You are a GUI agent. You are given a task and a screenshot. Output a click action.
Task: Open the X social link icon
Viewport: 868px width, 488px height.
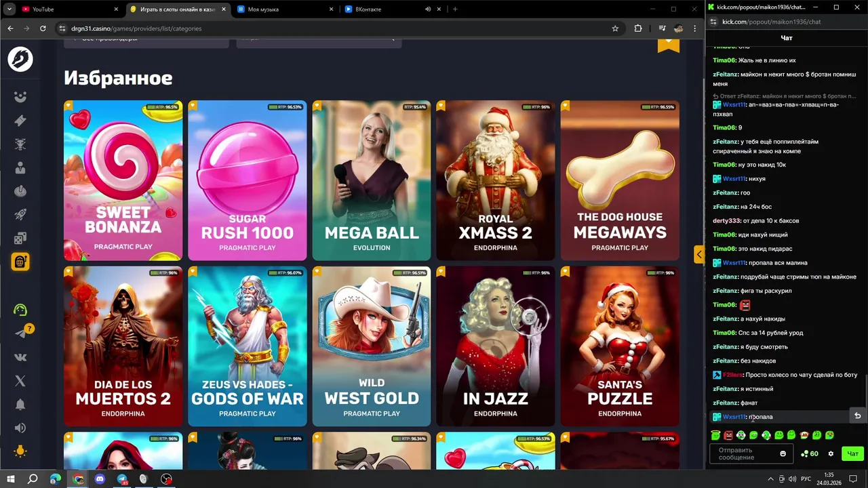click(x=20, y=381)
